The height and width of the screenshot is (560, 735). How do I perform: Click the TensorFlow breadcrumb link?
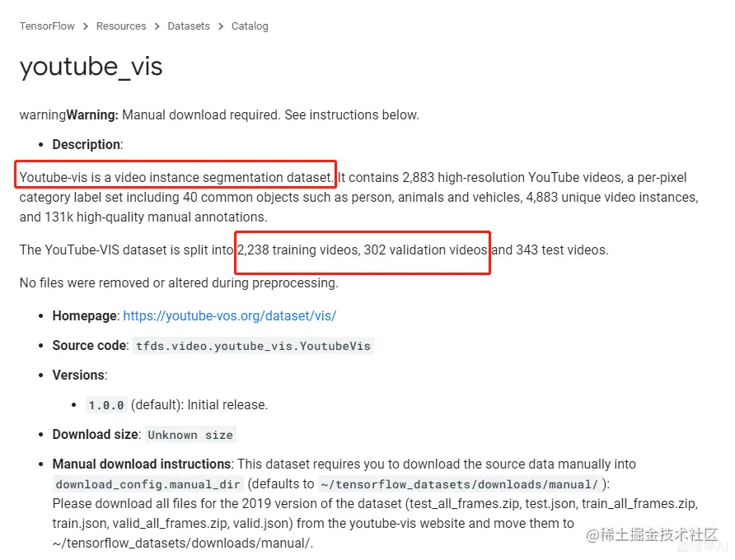point(47,26)
